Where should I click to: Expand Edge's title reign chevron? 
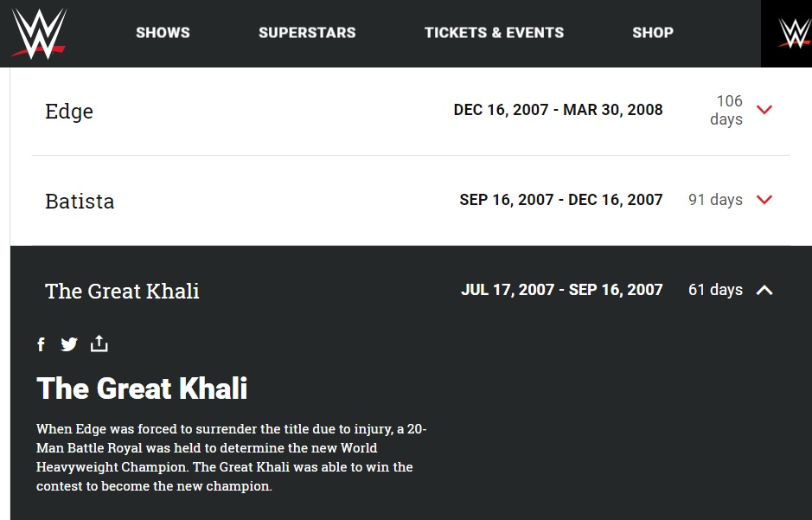pos(764,110)
